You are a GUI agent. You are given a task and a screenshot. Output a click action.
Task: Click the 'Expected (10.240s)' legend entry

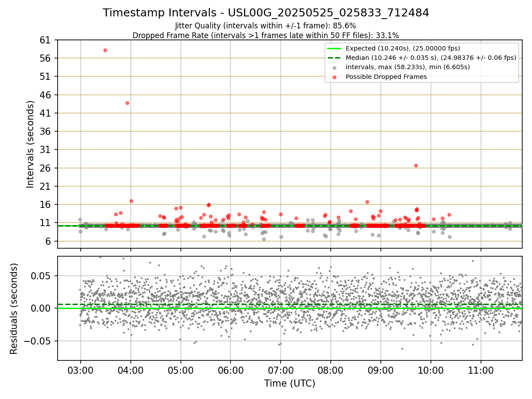coord(403,48)
